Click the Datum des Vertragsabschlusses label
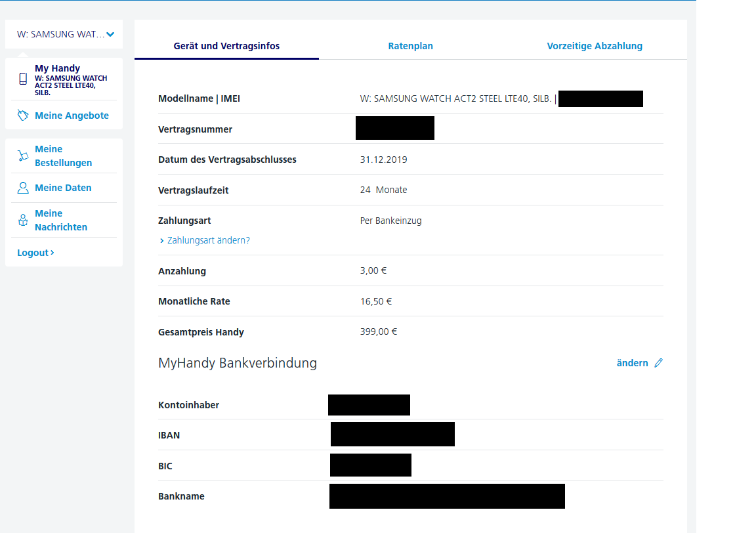Screen dimensions: 756x533 227,160
